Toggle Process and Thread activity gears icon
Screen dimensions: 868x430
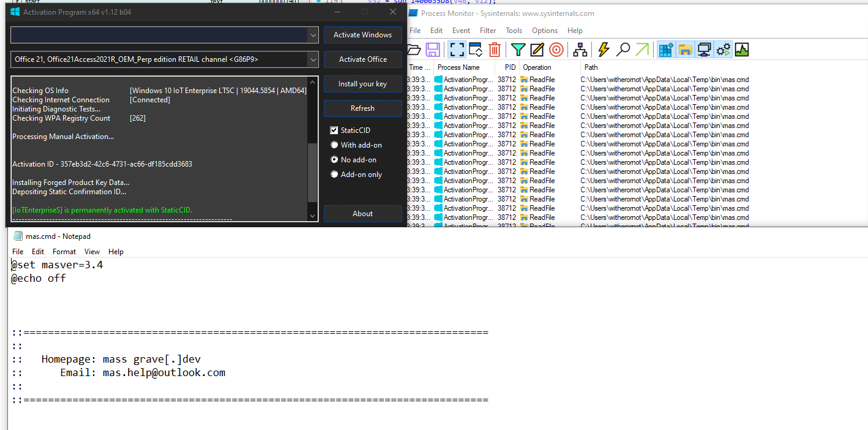[x=723, y=50]
